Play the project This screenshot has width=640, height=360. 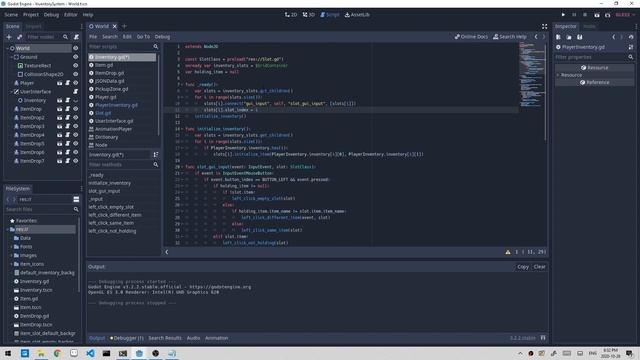pos(563,15)
